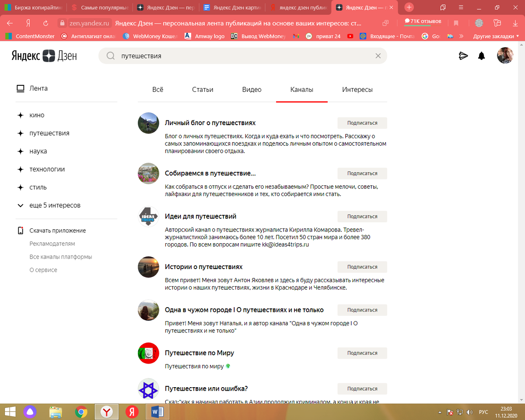Subscribe to Идеи для путешествий

(362, 217)
